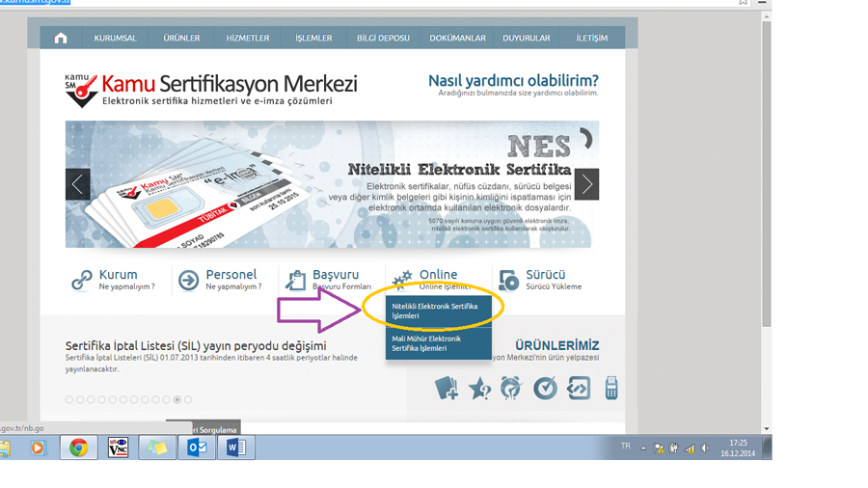Click the Online gears icon
868x488 pixels.
pyautogui.click(x=402, y=280)
